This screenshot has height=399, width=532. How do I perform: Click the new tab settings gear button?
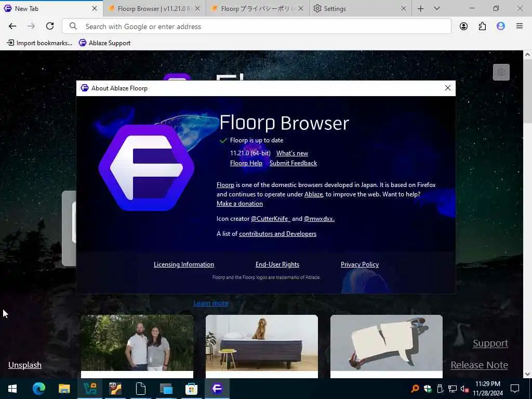501,72
